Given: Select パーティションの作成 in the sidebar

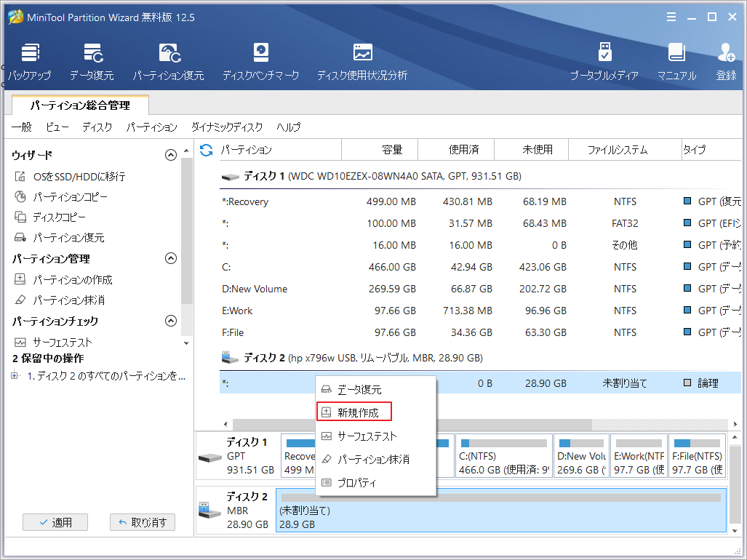Looking at the screenshot, I should (x=71, y=280).
